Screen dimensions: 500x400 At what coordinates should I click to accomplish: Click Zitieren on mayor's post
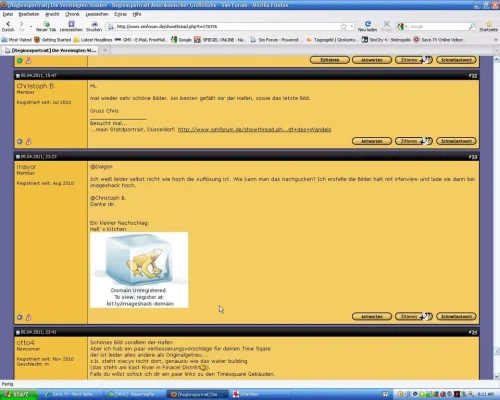tap(409, 316)
